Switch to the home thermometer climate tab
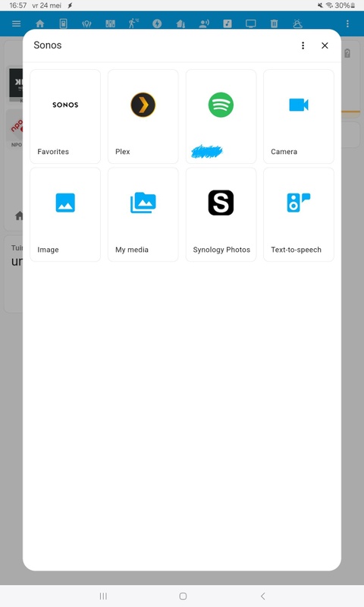The height and width of the screenshot is (607, 364). coord(180,24)
